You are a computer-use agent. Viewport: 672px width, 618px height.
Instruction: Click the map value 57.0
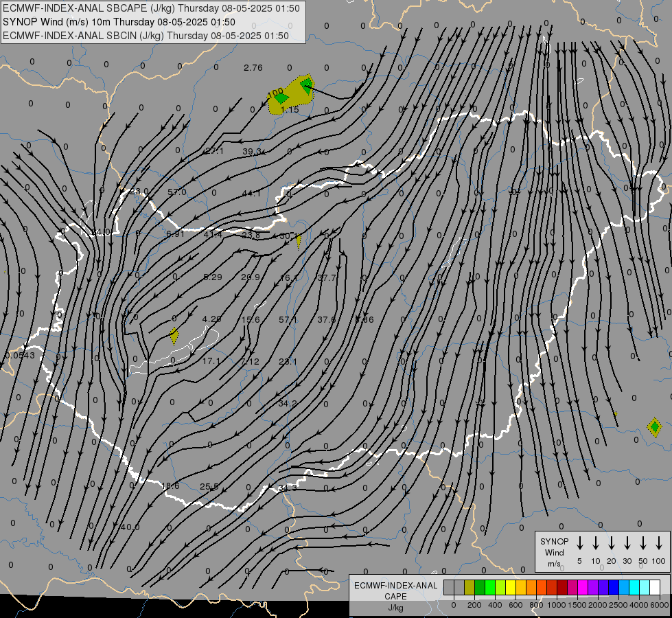point(177,192)
